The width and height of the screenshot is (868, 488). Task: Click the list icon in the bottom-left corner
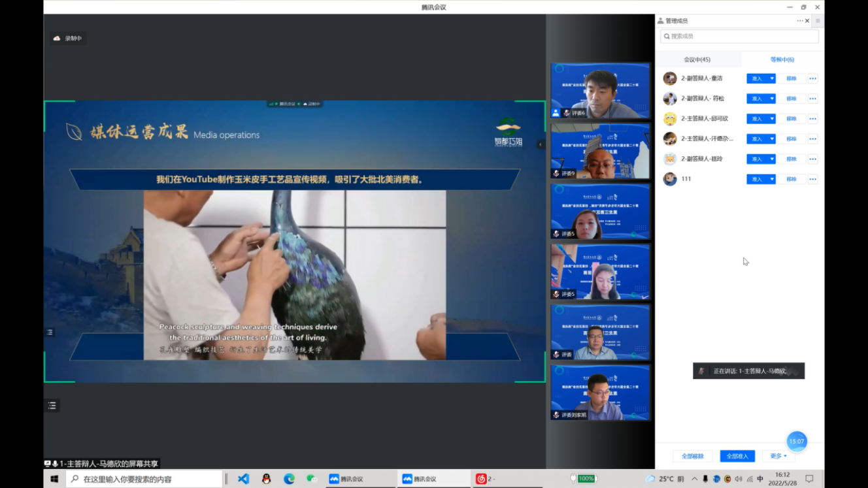pyautogui.click(x=52, y=406)
